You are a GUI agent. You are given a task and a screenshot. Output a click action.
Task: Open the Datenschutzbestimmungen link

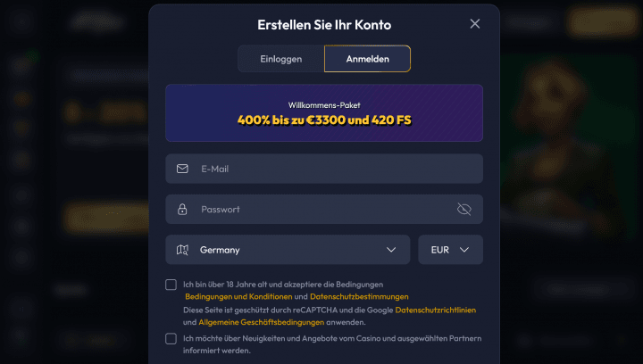pyautogui.click(x=359, y=296)
